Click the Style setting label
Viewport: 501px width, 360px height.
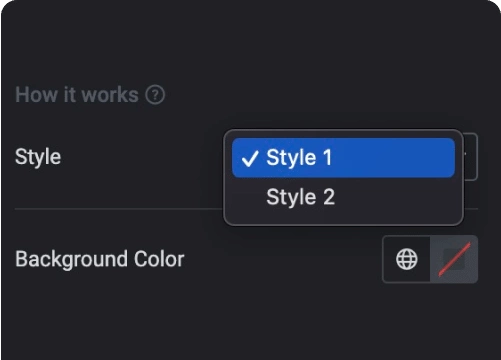[38, 157]
